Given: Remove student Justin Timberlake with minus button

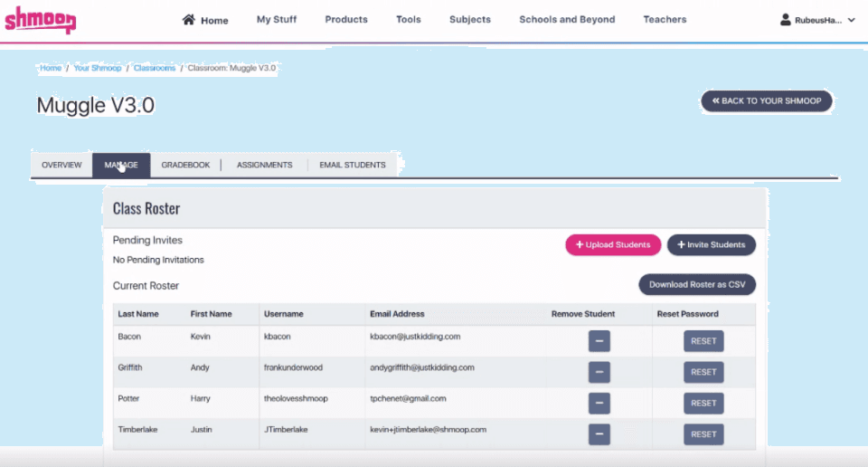Looking at the screenshot, I should point(599,434).
